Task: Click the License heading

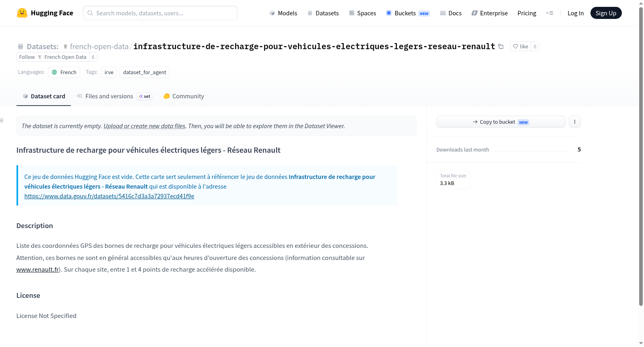Action: pyautogui.click(x=28, y=295)
